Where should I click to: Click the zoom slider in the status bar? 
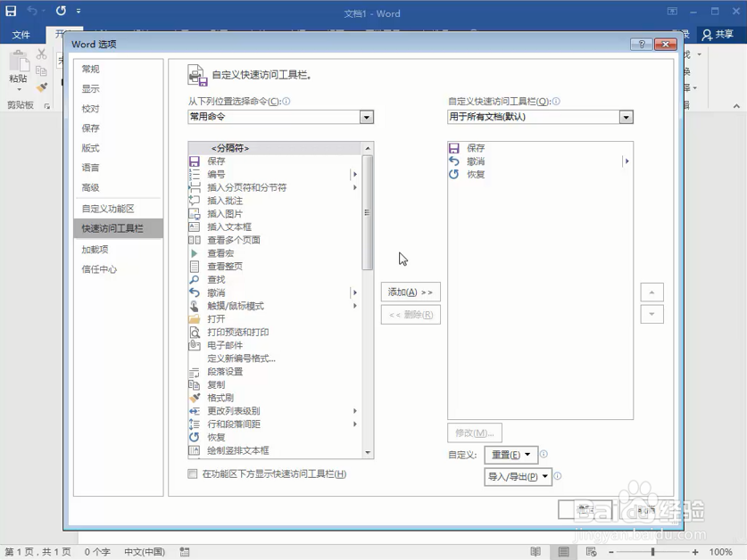click(x=652, y=552)
